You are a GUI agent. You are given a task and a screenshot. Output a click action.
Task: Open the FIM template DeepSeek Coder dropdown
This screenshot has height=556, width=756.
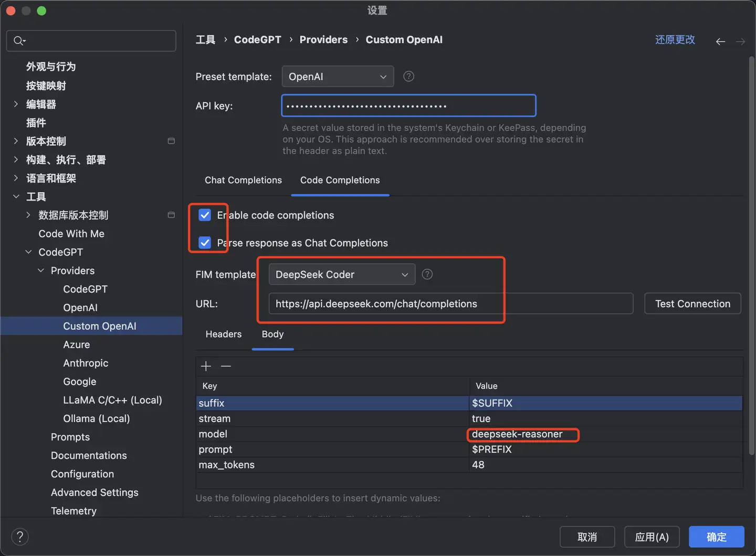[x=342, y=274]
